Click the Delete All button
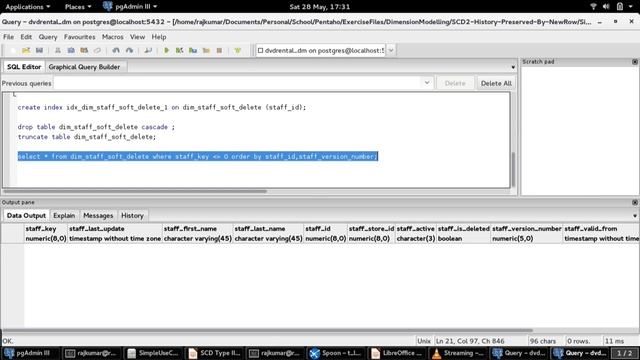This screenshot has height=360, width=640. pos(496,83)
